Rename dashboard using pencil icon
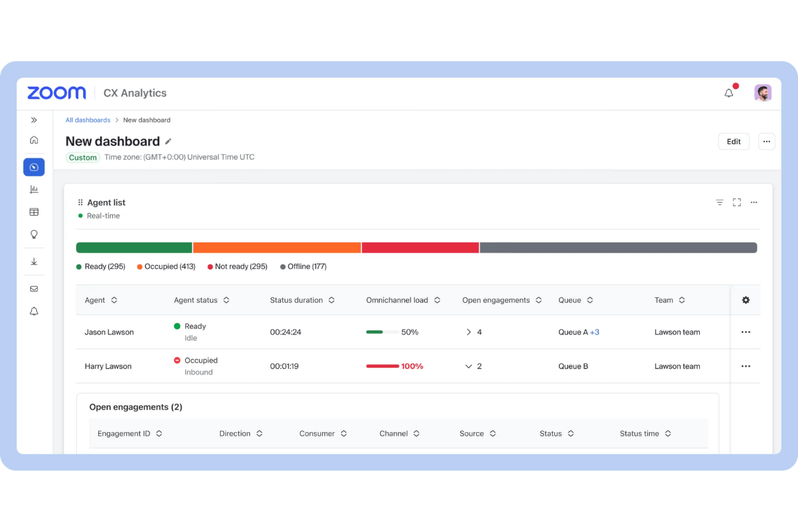798x532 pixels. [x=168, y=141]
